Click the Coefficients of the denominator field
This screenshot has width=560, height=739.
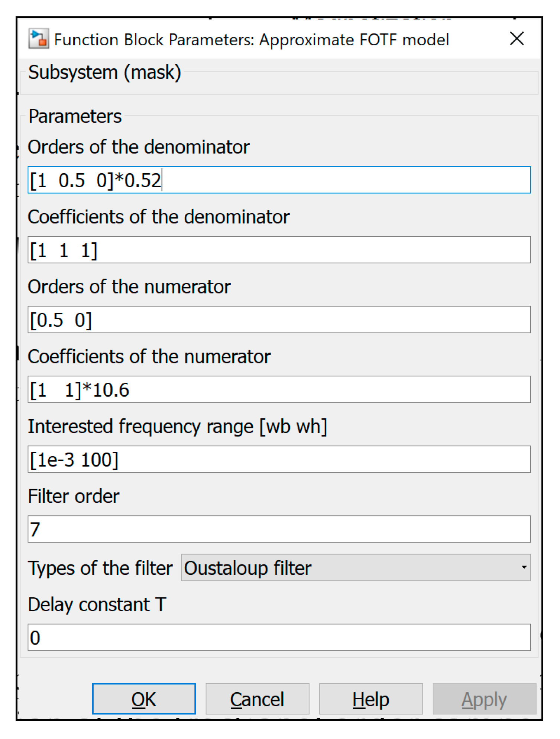(x=279, y=250)
